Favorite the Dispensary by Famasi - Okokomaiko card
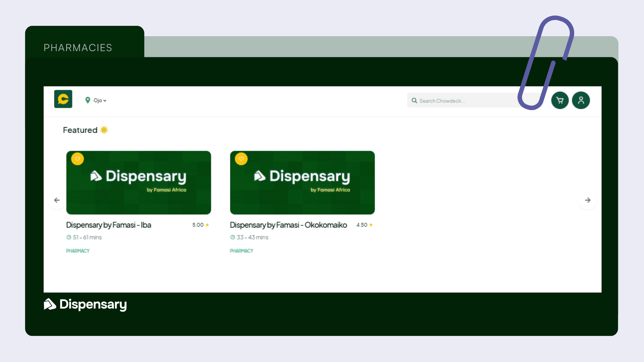Screen dimensions: 644x362 [241, 159]
